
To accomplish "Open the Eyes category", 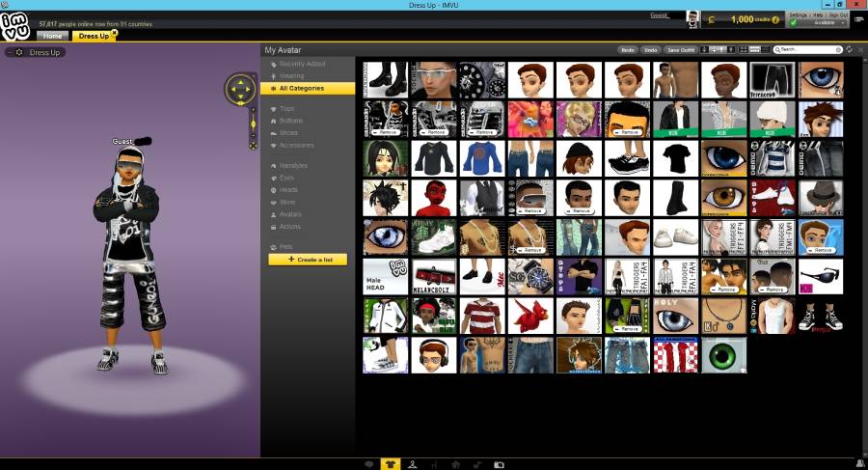I will [x=286, y=178].
